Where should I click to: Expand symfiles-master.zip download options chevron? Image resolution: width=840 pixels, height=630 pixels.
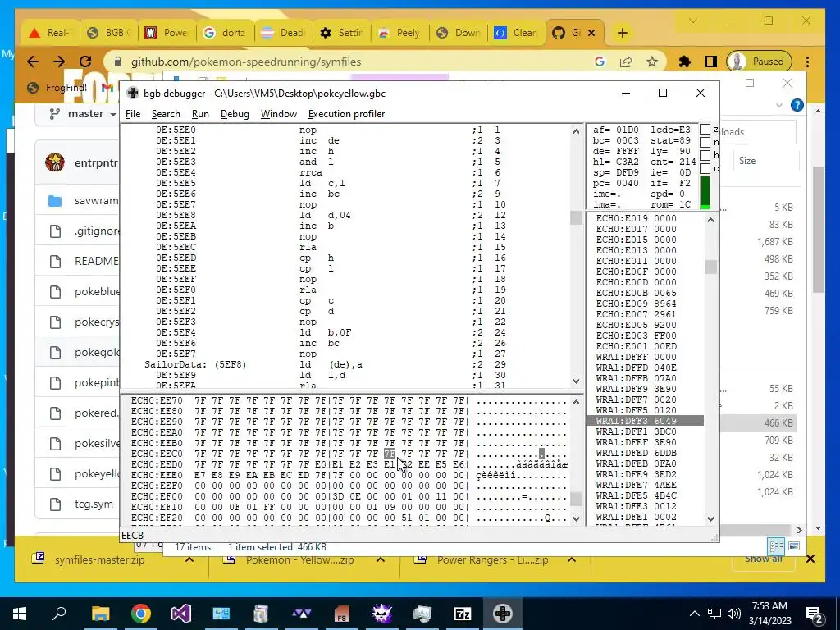pyautogui.click(x=189, y=559)
